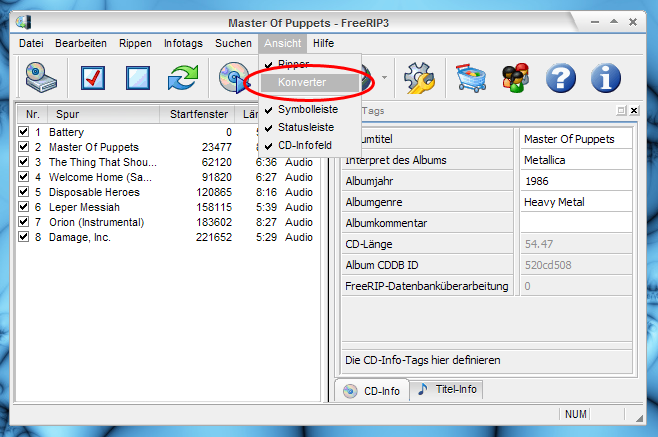Click track length 8:27
This screenshot has width=658, height=437.
tap(266, 222)
